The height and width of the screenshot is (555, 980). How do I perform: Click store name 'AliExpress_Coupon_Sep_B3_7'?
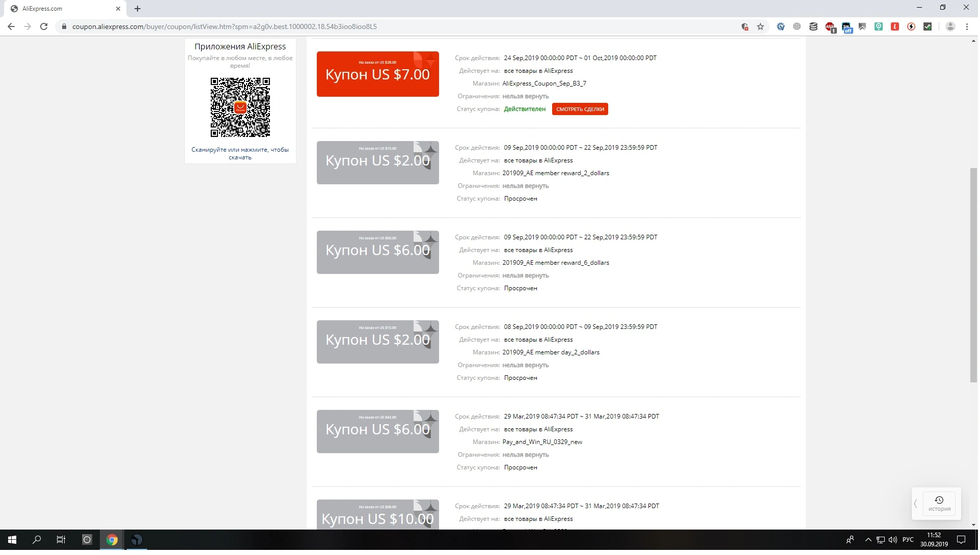pos(544,84)
